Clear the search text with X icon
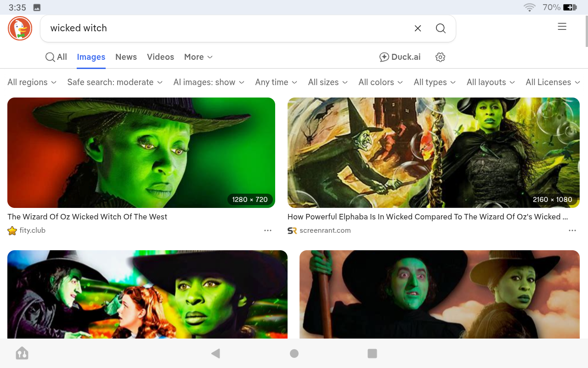Image resolution: width=588 pixels, height=368 pixels. [x=418, y=29]
